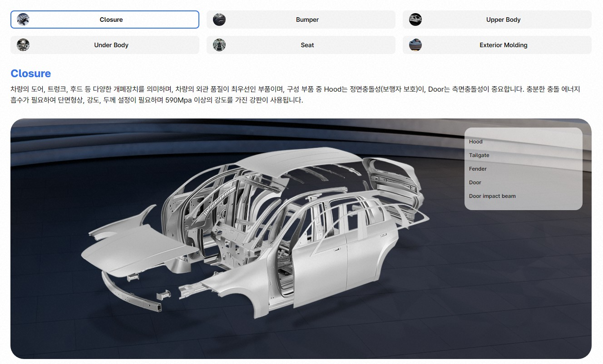The image size is (603, 364).
Task: Select Door impact beam in the parts list
Action: pyautogui.click(x=492, y=196)
